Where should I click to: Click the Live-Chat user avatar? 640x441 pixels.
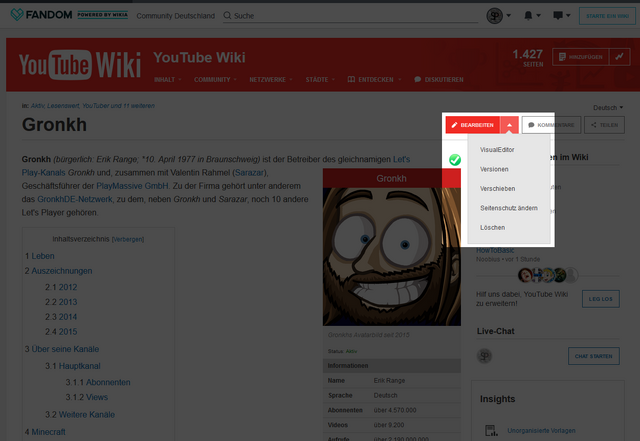tap(484, 356)
